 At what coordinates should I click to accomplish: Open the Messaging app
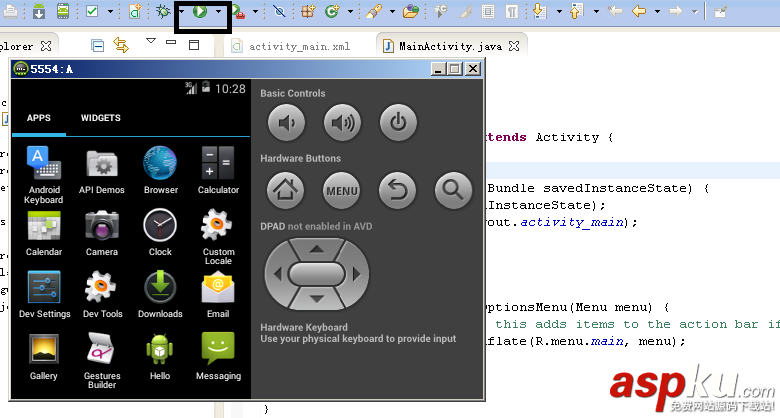click(x=218, y=357)
